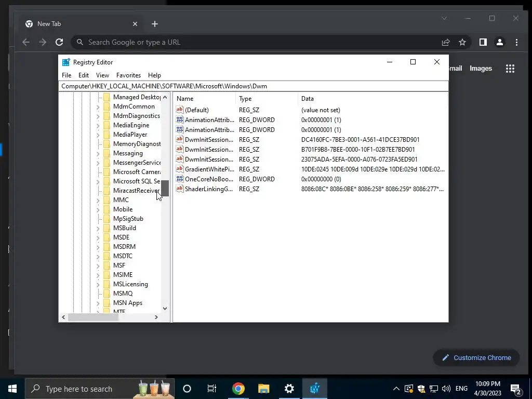Click the Name column header
This screenshot has width=532, height=399.
coord(205,99)
